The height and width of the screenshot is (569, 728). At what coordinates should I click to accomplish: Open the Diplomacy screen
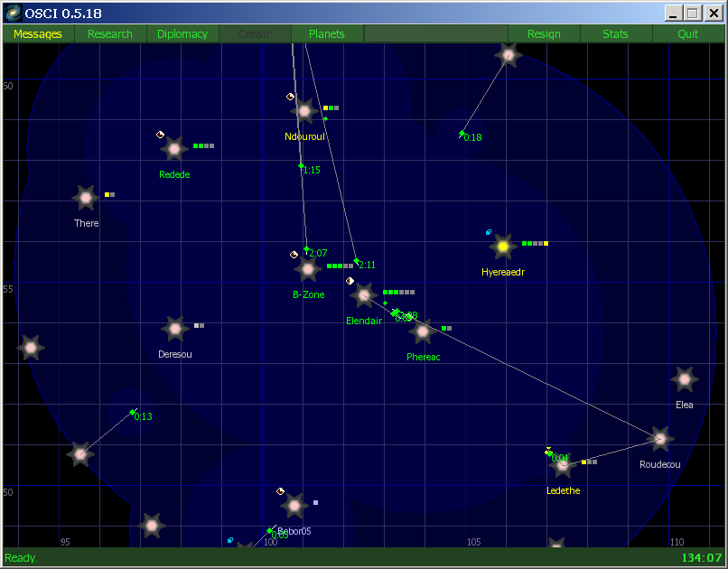pos(182,34)
